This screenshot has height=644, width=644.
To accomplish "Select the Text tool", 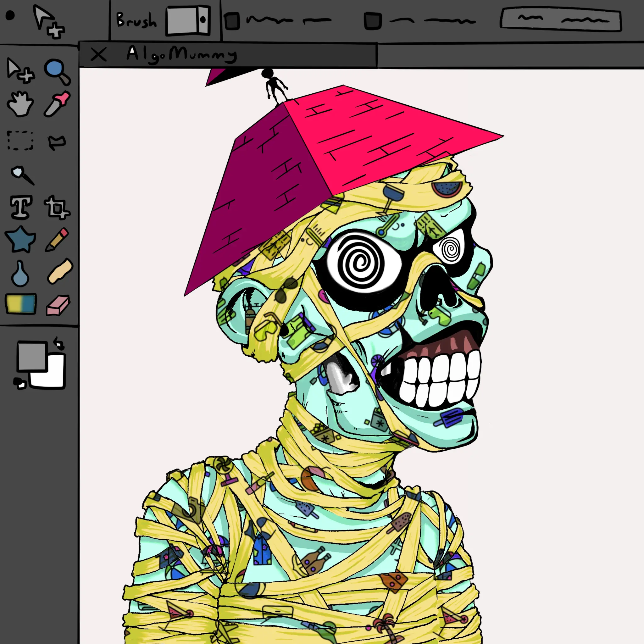I will [21, 207].
